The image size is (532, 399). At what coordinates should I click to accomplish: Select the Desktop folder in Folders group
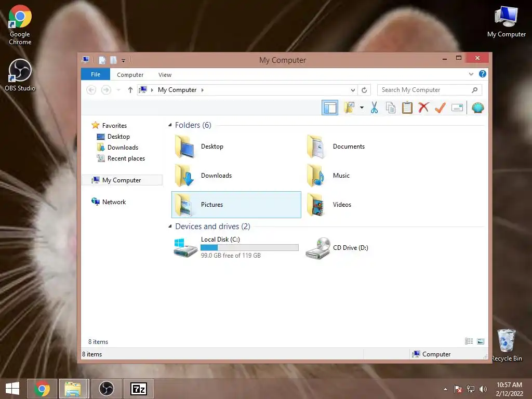click(x=236, y=147)
